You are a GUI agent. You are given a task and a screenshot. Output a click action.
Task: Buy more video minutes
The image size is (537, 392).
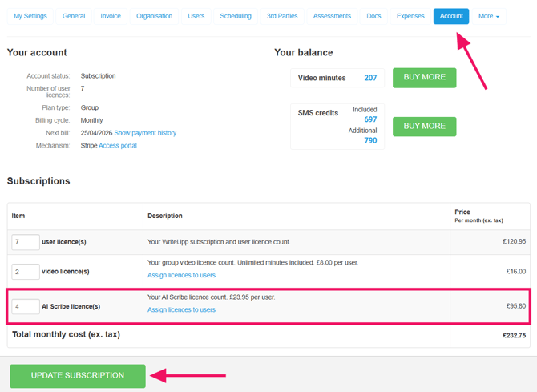424,78
